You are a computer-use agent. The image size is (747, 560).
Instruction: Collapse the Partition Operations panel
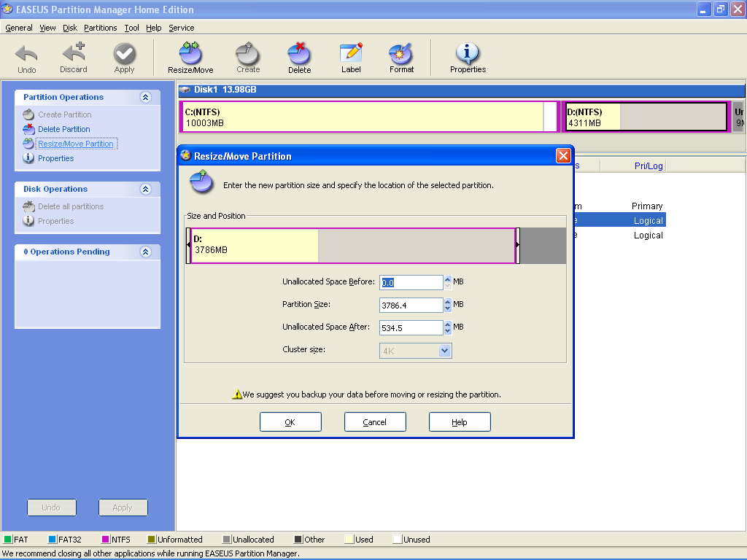(x=145, y=97)
